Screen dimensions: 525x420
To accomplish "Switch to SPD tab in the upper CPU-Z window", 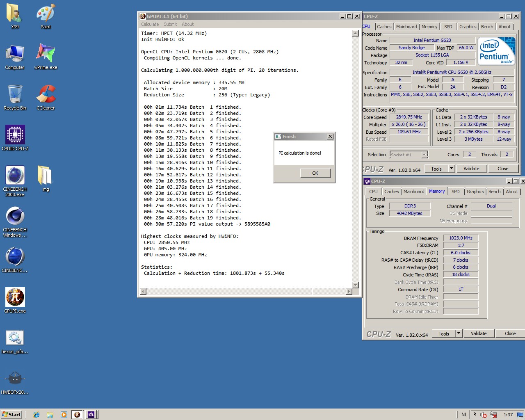I will coord(448,27).
